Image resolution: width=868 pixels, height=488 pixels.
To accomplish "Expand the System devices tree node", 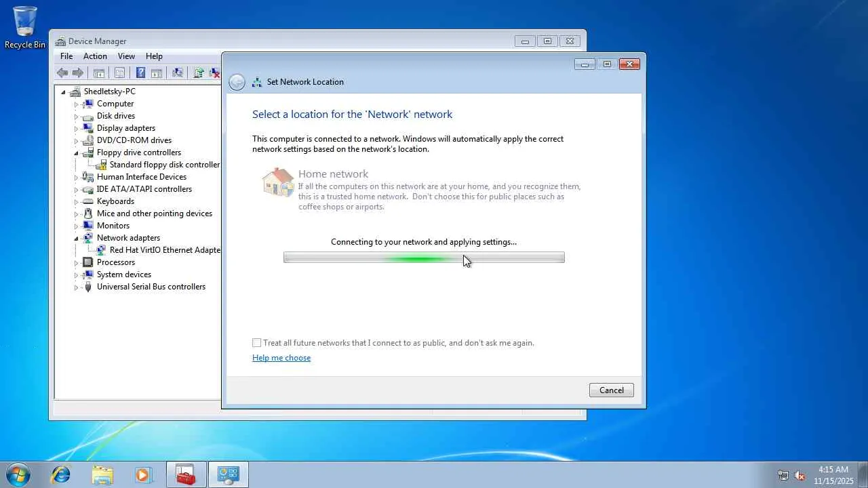I will 76,275.
